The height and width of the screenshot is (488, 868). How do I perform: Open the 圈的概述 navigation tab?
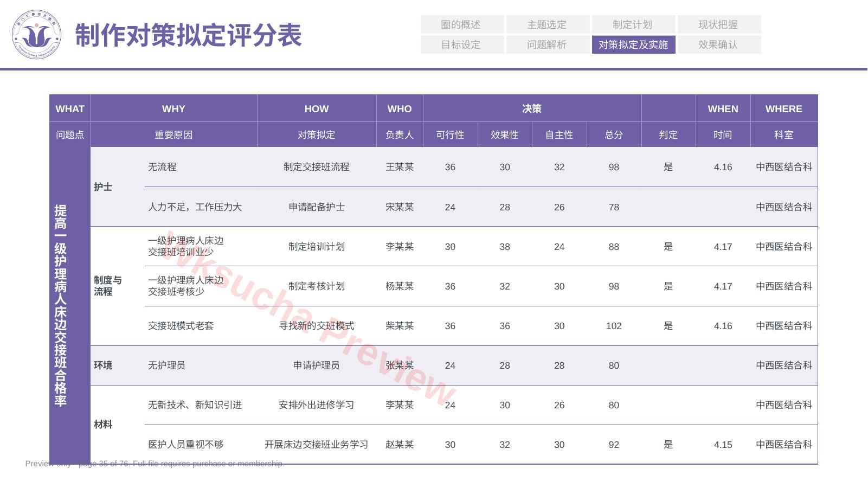(x=462, y=24)
